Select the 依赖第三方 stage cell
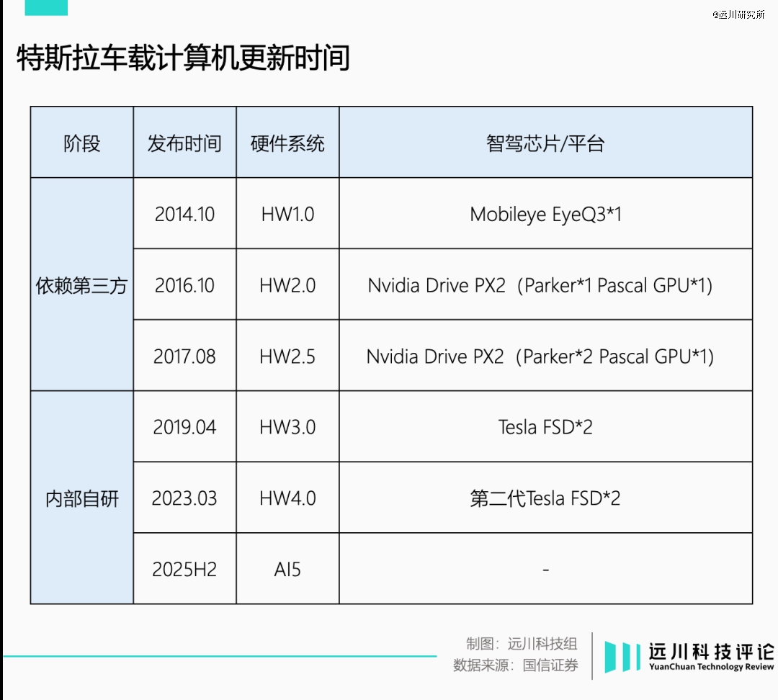The image size is (778, 700). [x=82, y=284]
